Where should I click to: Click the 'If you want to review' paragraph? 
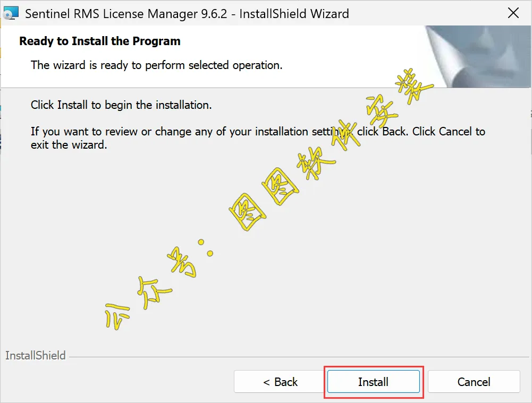coord(258,138)
